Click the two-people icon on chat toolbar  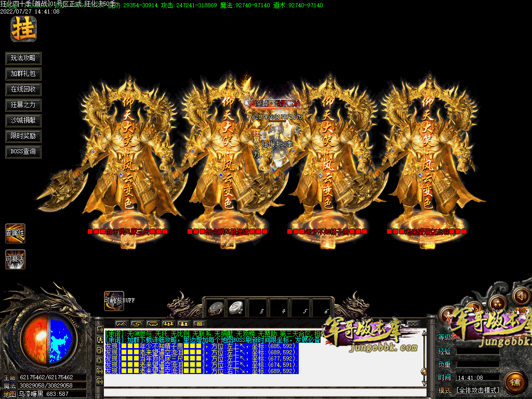pos(184,324)
